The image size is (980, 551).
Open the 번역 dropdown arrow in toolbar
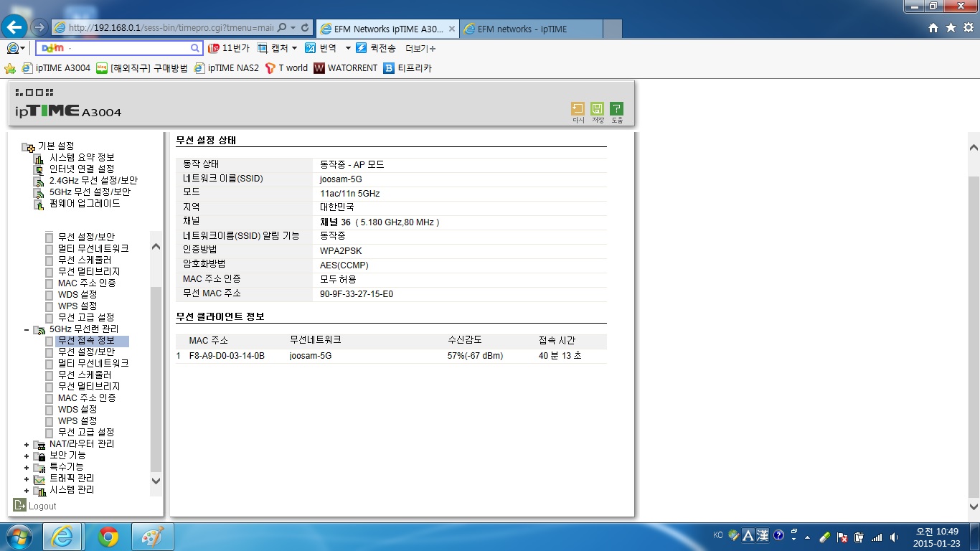tap(348, 48)
